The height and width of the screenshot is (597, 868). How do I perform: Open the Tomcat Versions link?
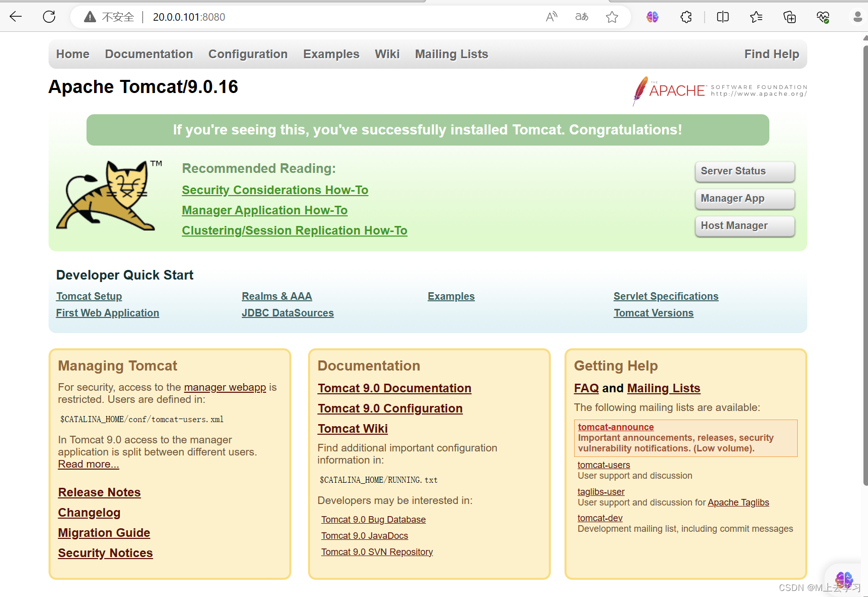(x=654, y=313)
